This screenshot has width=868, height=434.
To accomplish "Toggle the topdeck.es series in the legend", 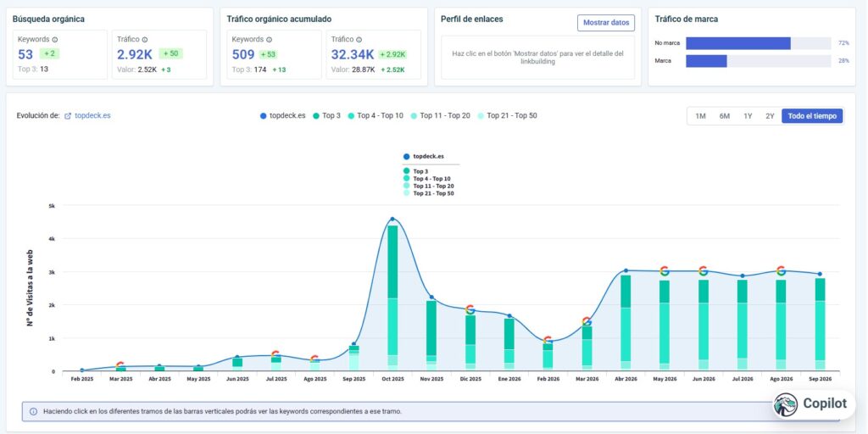I will (x=282, y=115).
